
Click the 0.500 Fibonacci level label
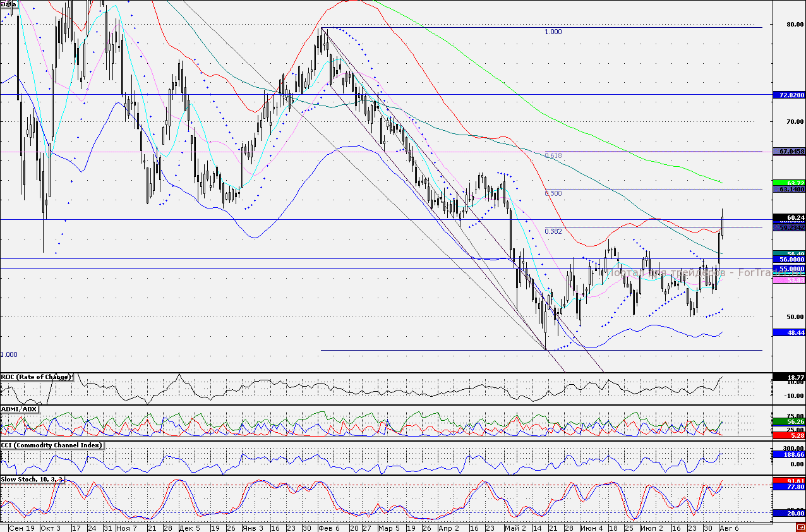(553, 193)
